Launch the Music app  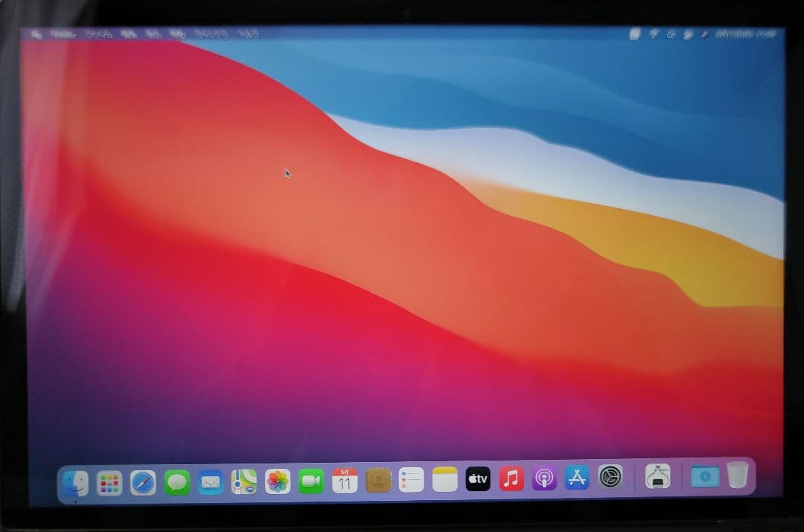coord(510,481)
